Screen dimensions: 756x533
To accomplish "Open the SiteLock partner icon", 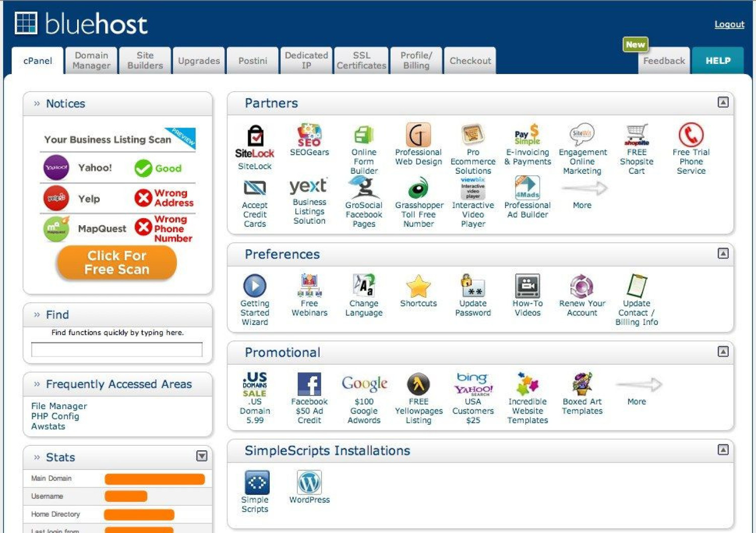I will (255, 136).
